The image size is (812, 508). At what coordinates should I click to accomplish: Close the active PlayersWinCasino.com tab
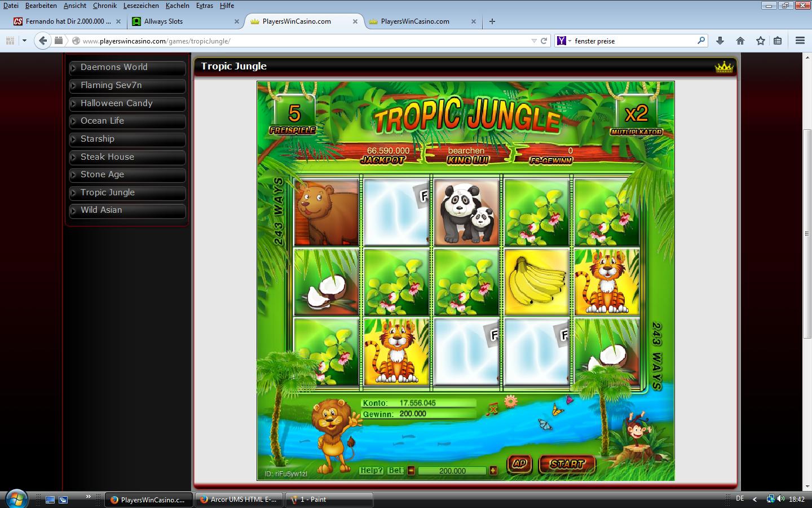[355, 21]
